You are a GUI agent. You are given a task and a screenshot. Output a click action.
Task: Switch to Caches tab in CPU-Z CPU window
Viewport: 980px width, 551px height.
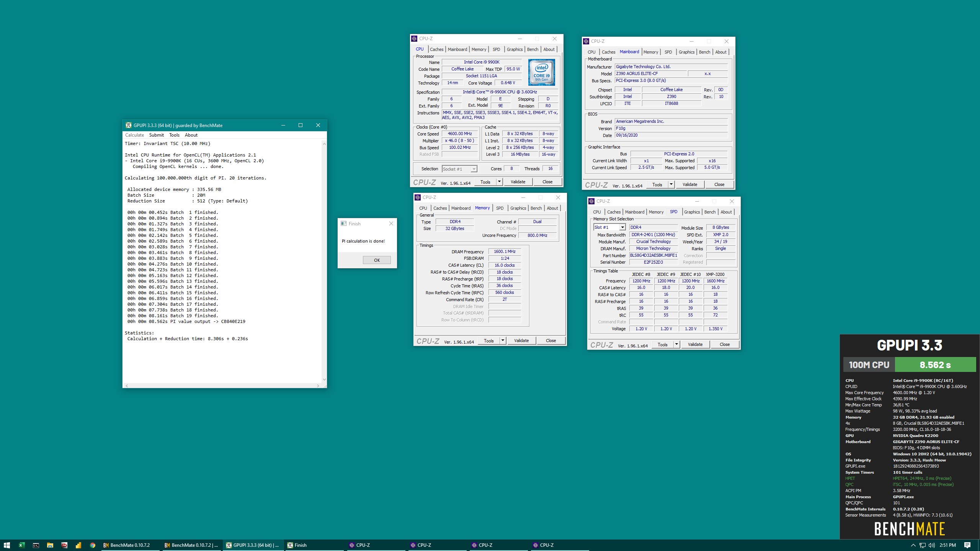point(436,49)
